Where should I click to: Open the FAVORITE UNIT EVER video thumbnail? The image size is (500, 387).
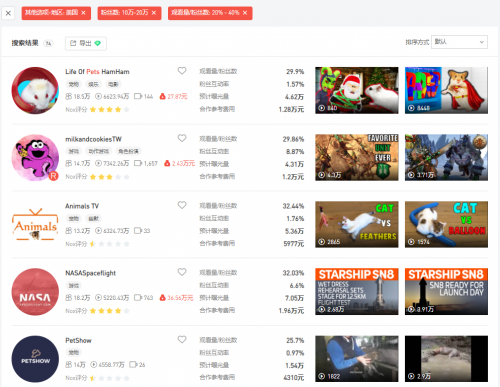click(357, 158)
